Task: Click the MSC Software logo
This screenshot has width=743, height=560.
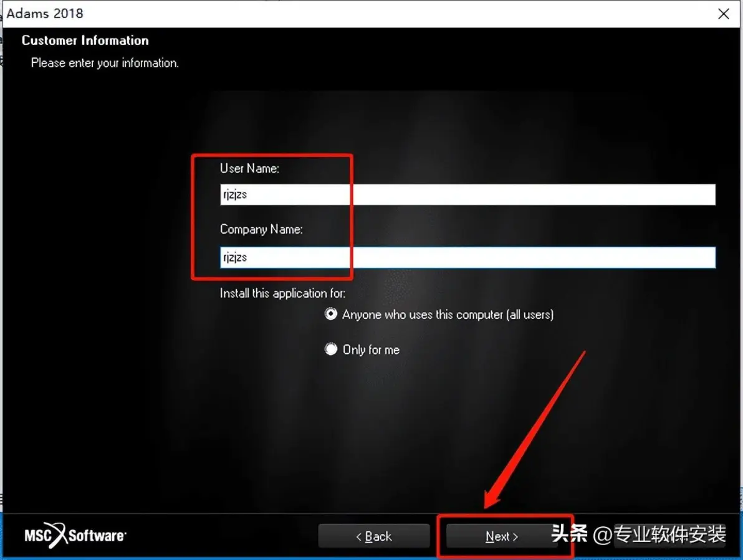Action: pyautogui.click(x=75, y=535)
